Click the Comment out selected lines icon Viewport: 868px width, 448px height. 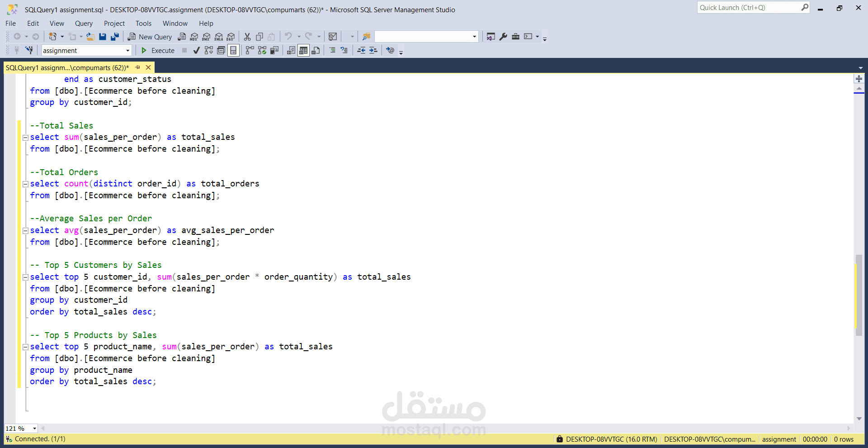[x=332, y=50]
